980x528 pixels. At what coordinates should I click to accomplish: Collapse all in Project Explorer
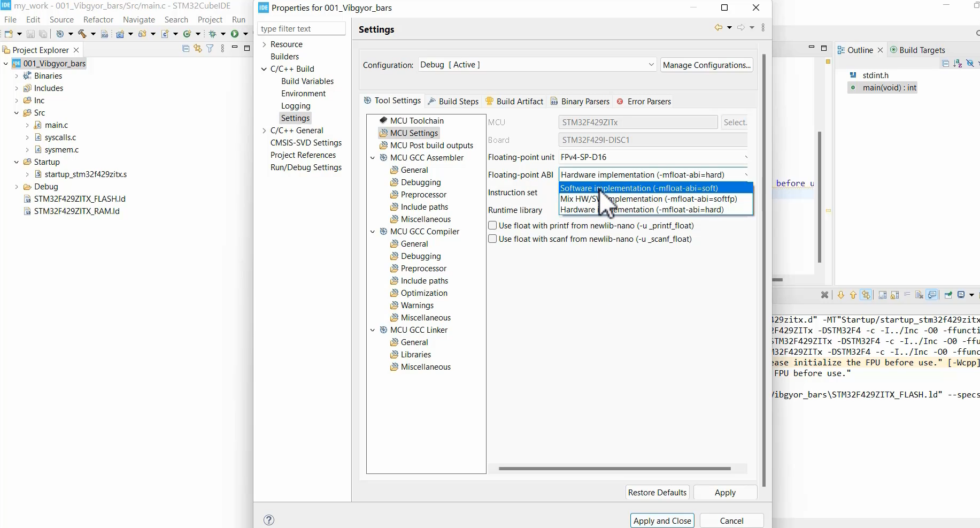186,49
